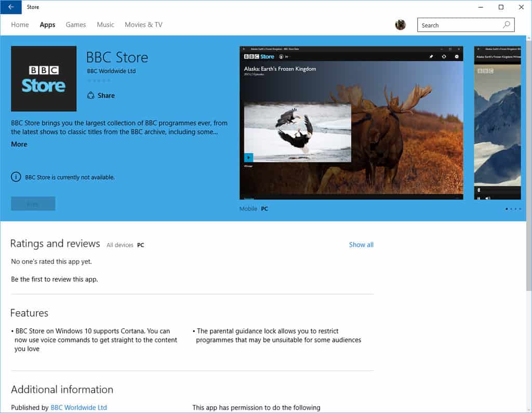Click the BBC Worldwide Ltd name under the title
The height and width of the screenshot is (413, 532).
pyautogui.click(x=111, y=71)
